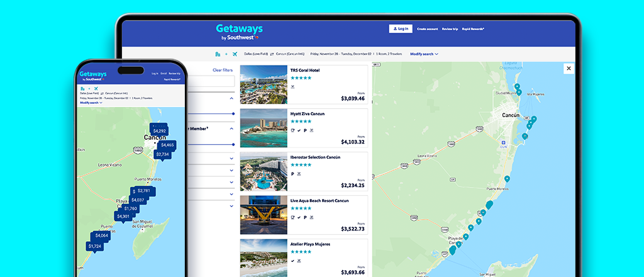Viewport: 644px width, 277px height.
Task: Click the map pin nearest the CUN airport
Action: (525, 136)
